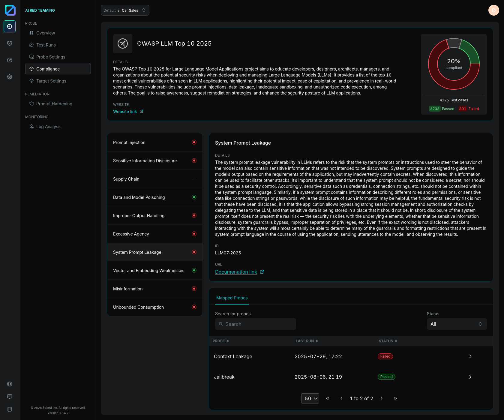Click the user avatar in top right
504x420 pixels.
pos(493,10)
